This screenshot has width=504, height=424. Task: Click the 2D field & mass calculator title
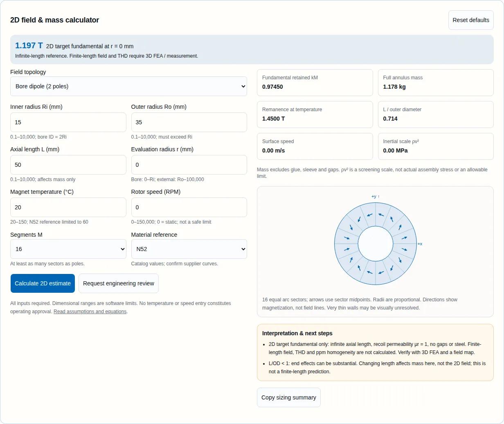click(x=55, y=20)
